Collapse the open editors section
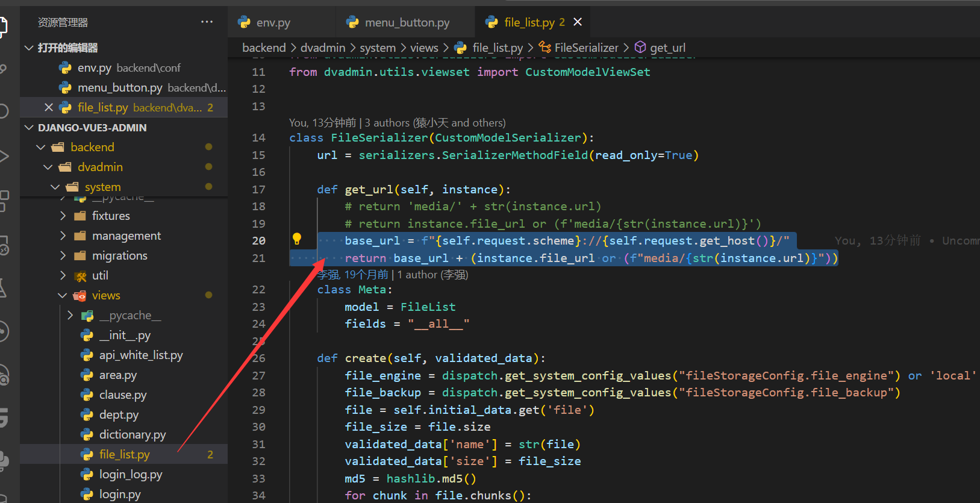The width and height of the screenshot is (980, 503). click(x=28, y=48)
